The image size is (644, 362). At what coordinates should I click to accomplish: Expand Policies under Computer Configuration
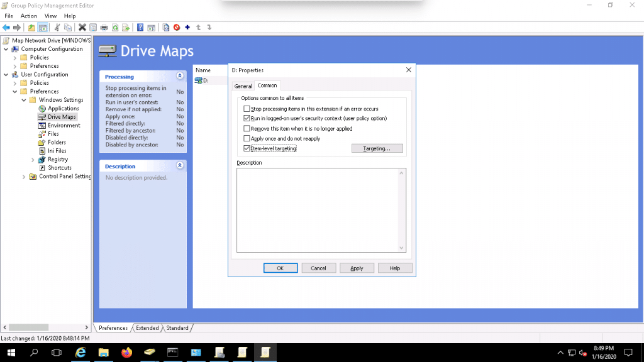coord(15,57)
